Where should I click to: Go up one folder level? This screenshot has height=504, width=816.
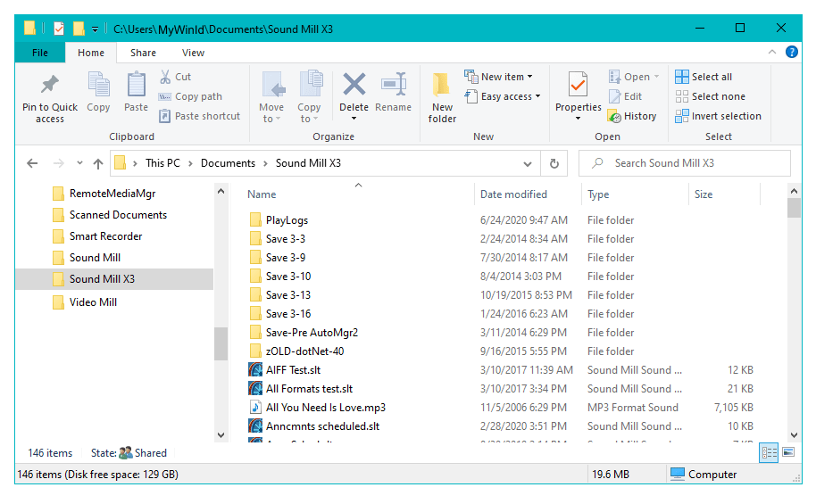[98, 163]
